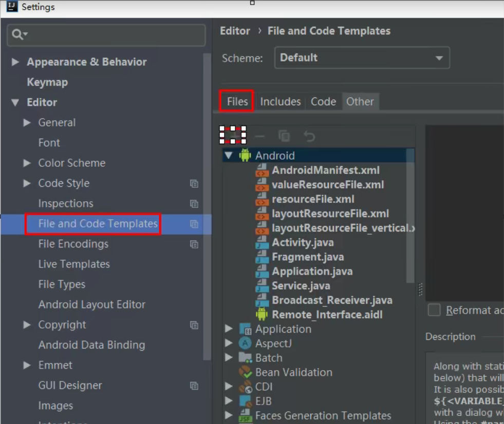Click the copy template icon
504x424 pixels.
tap(284, 136)
